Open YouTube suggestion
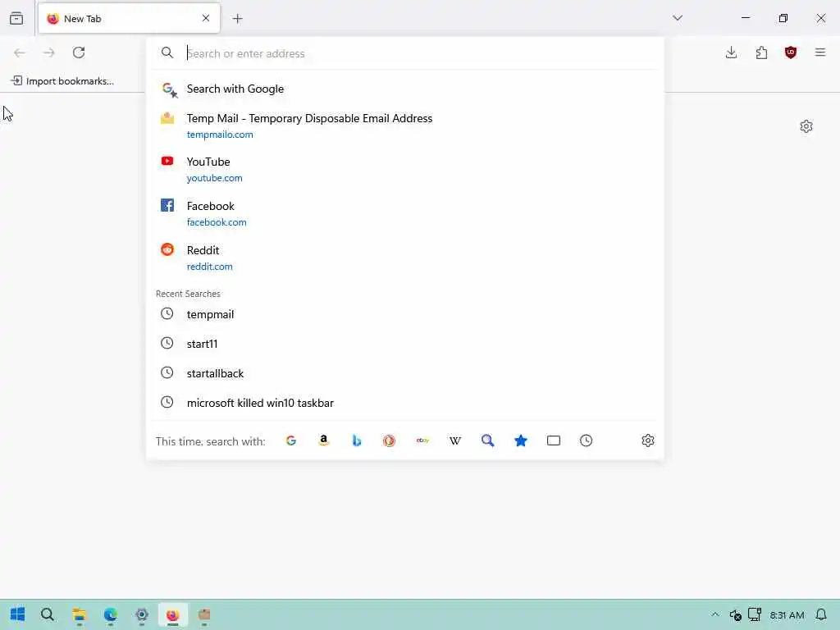The width and height of the screenshot is (840, 630). [x=405, y=169]
